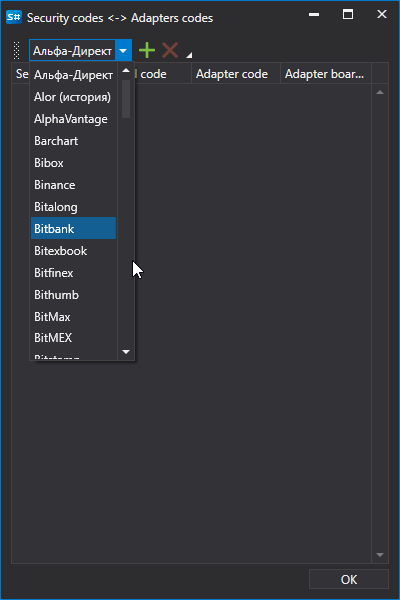Minimize the Security codes window

click(314, 15)
